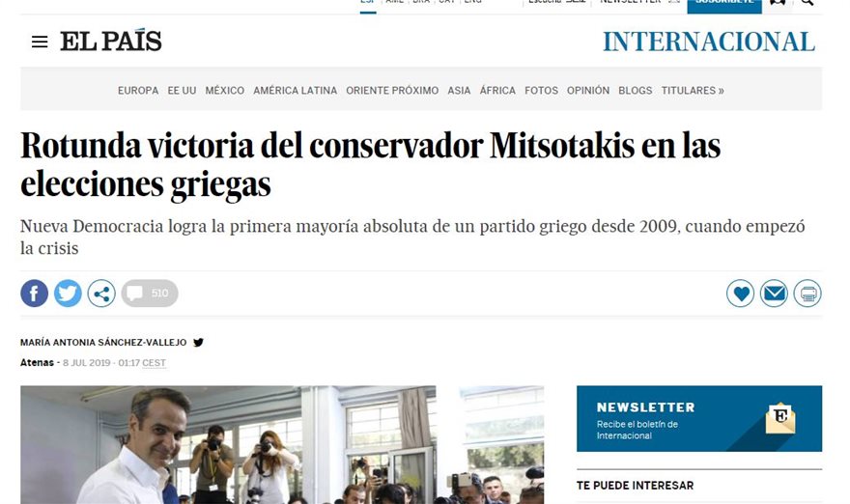Image resolution: width=850 pixels, height=504 pixels.
Task: Share the article on Facebook
Action: click(34, 294)
